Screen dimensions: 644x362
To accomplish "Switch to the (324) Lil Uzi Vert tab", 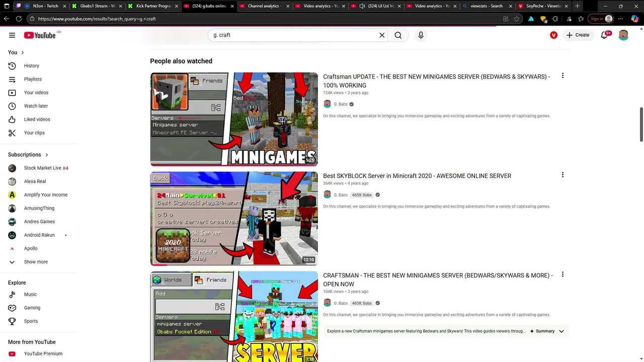I will [x=376, y=6].
